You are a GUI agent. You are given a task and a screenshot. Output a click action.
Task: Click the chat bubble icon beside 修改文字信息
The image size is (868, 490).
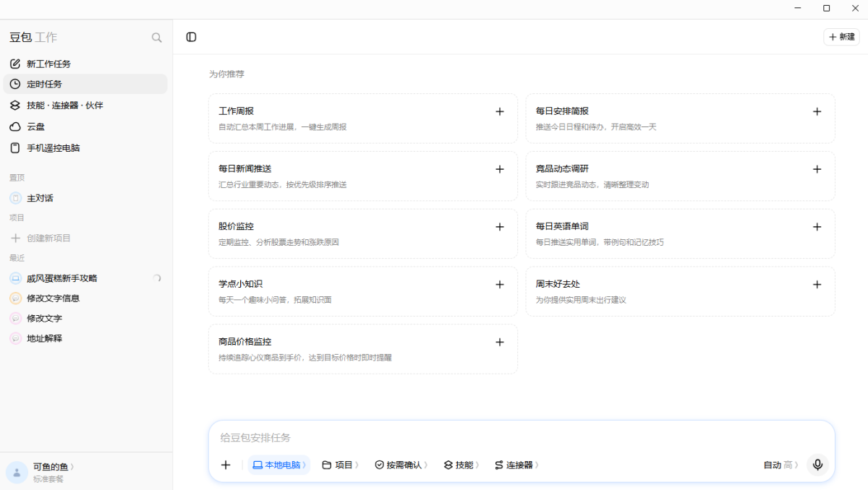point(15,298)
